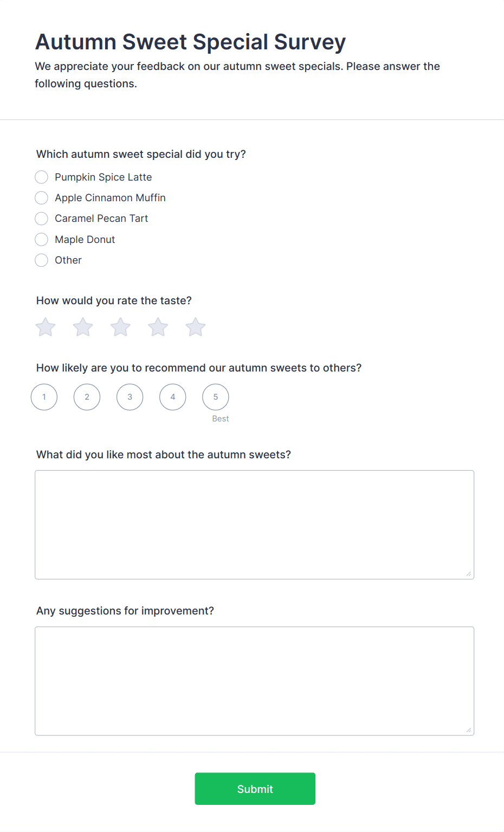Select recommendation score 4
504x832 pixels.
(173, 397)
